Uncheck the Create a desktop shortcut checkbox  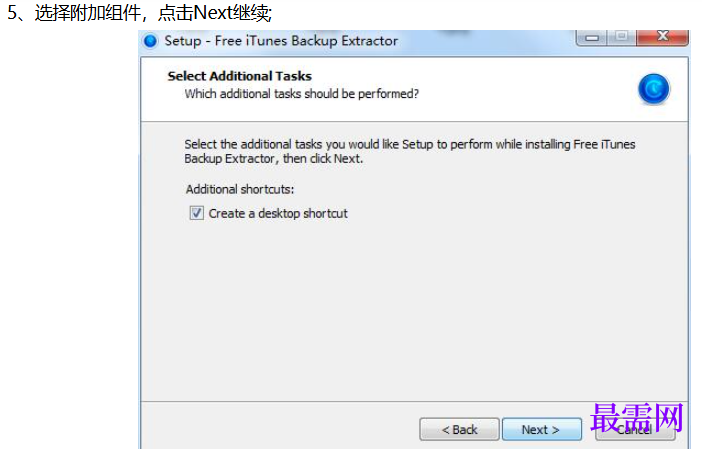tap(197, 213)
